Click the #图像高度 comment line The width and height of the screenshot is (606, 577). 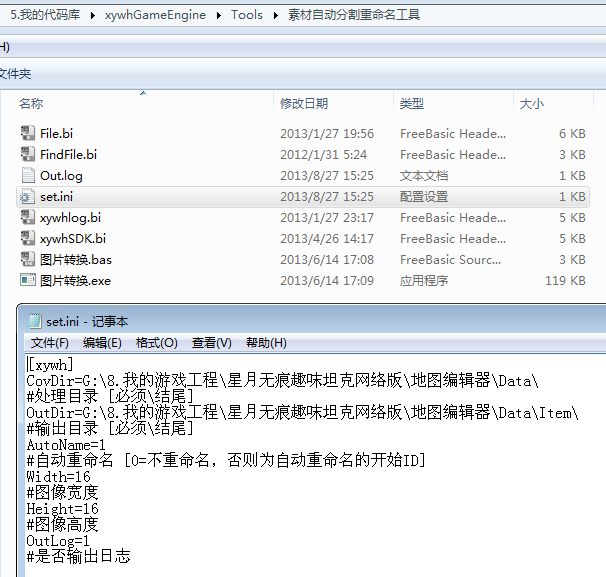tap(62, 525)
